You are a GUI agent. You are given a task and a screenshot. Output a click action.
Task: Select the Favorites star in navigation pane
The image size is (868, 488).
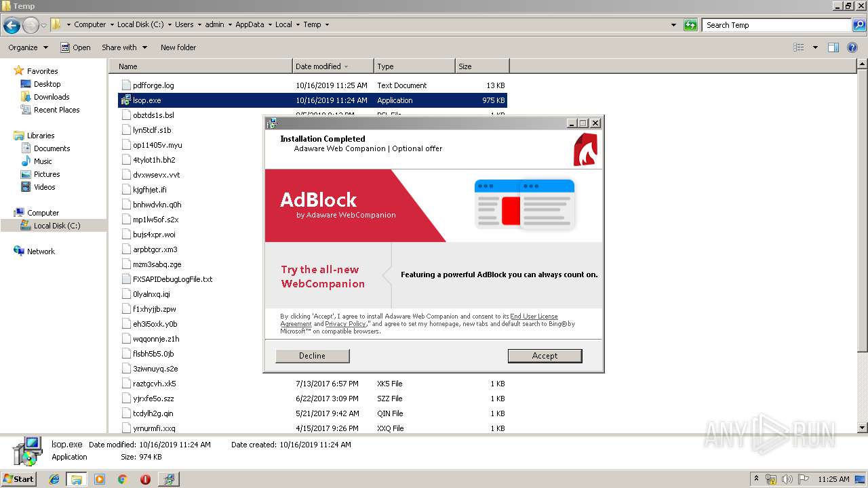click(x=19, y=70)
